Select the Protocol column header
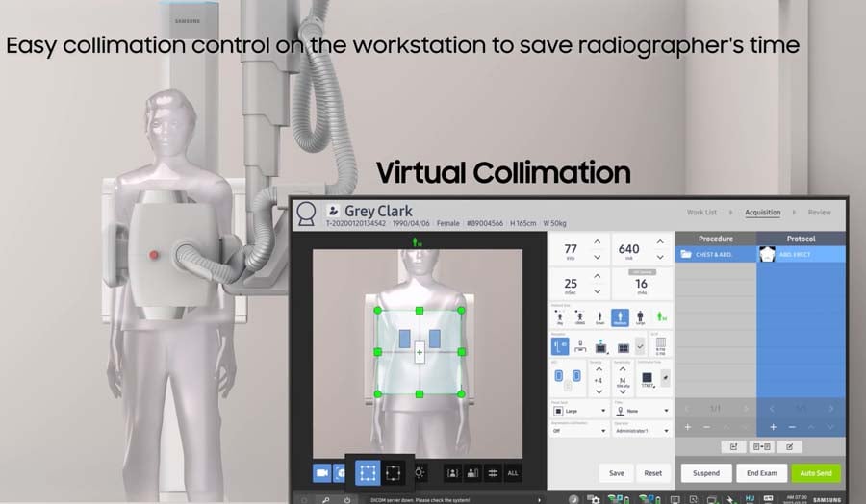866x504 pixels. pos(801,239)
